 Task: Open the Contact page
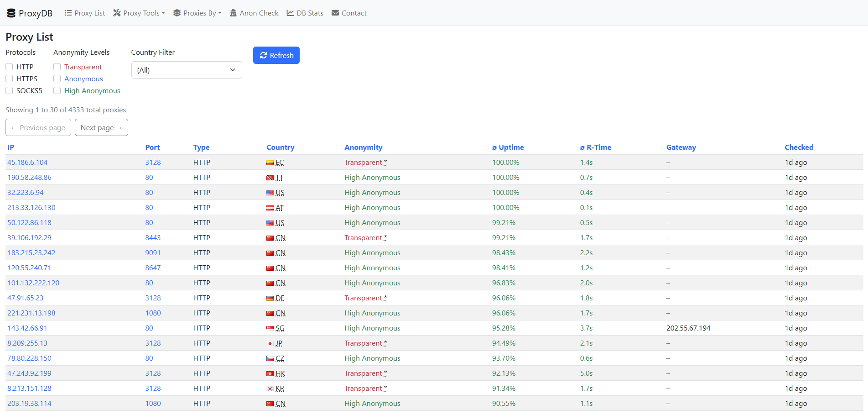tap(349, 13)
